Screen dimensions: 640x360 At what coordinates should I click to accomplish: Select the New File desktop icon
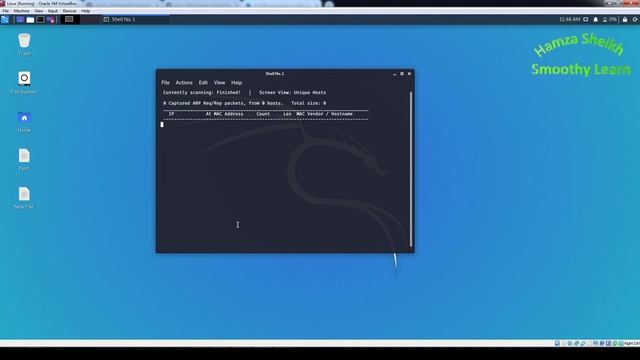(24, 198)
